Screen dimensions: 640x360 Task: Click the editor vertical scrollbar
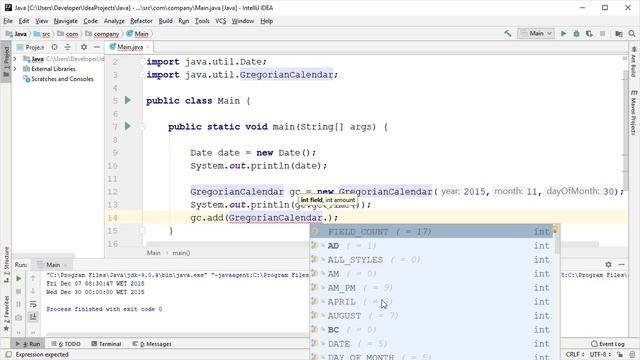(x=625, y=131)
